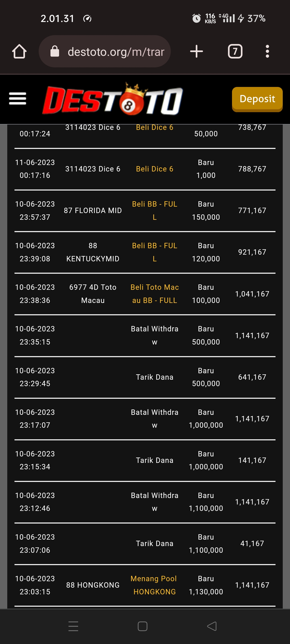Open the browser three-dot menu
The width and height of the screenshot is (290, 644).
267,52
